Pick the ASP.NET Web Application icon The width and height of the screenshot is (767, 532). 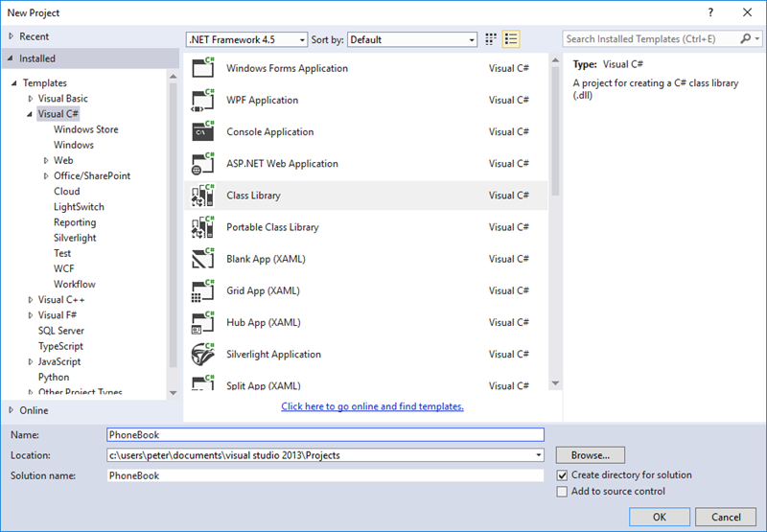[x=203, y=163]
